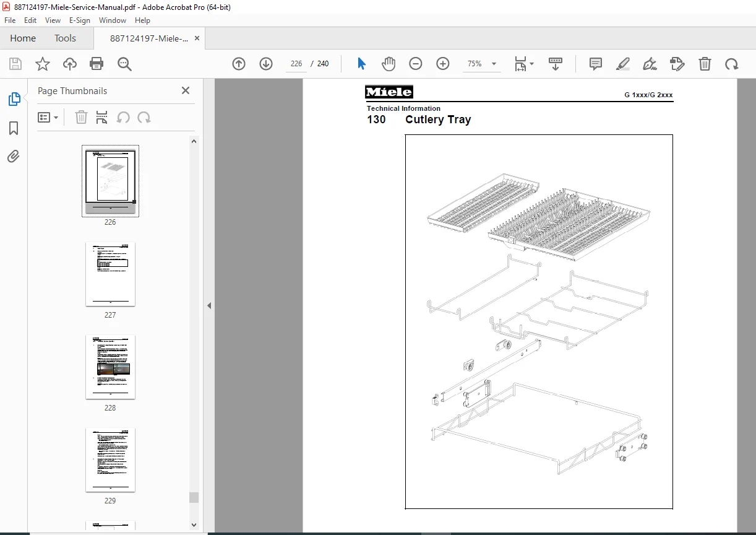This screenshot has width=756, height=535.
Task: Open the Window menu
Action: pos(113,20)
